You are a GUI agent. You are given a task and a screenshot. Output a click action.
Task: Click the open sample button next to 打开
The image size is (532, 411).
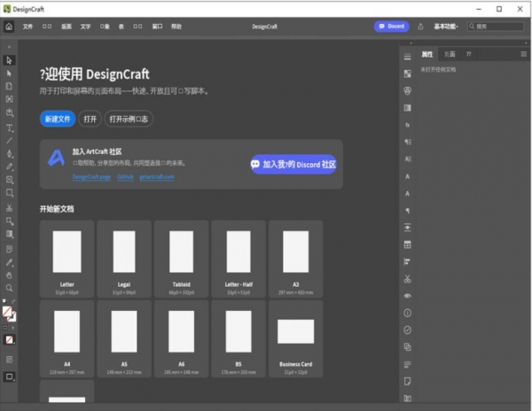click(129, 119)
